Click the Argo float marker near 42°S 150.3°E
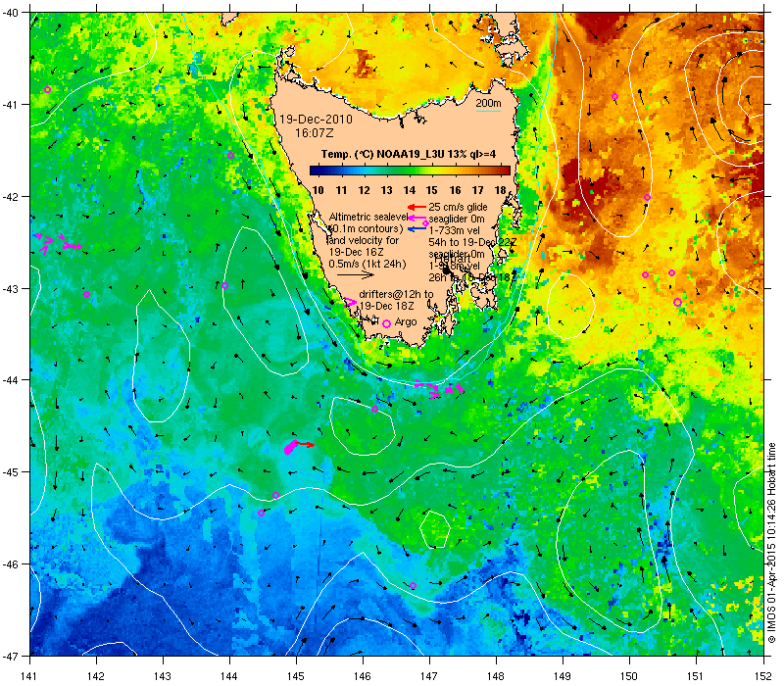The height and width of the screenshot is (686, 784). click(647, 198)
